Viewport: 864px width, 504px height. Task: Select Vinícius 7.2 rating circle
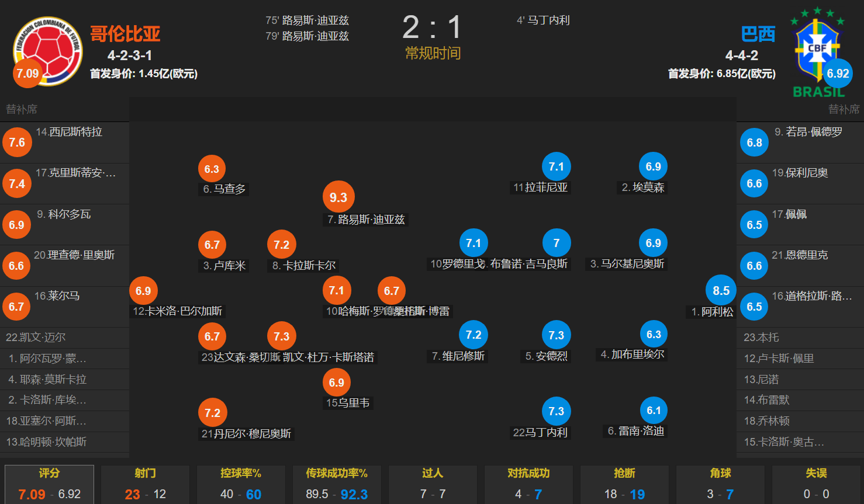pyautogui.click(x=474, y=335)
